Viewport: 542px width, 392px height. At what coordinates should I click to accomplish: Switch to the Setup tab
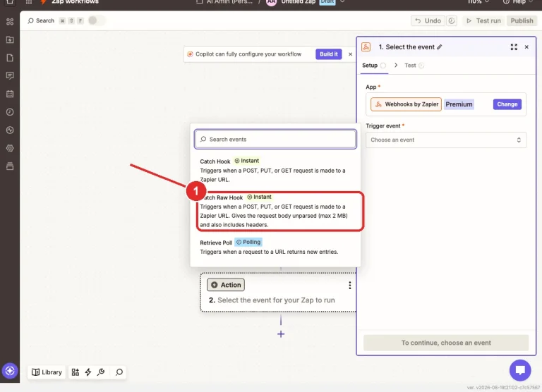coord(374,66)
